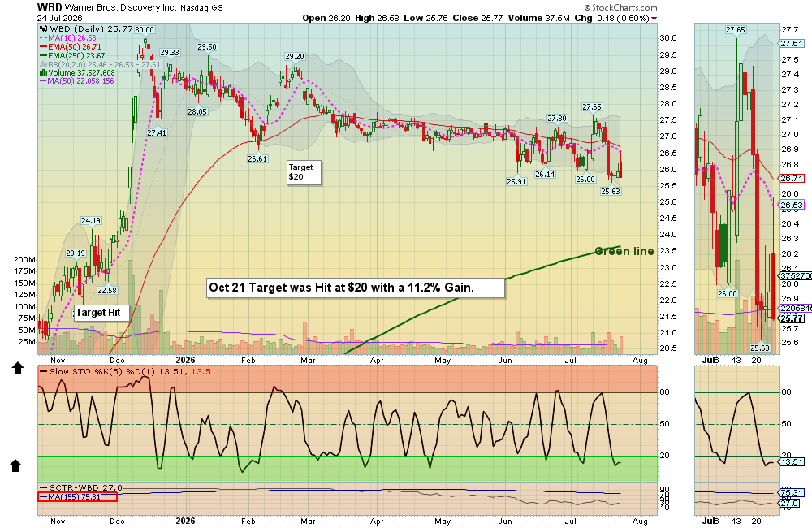Click the Low 25.76 value
The width and height of the screenshot is (812, 528).
[425, 18]
